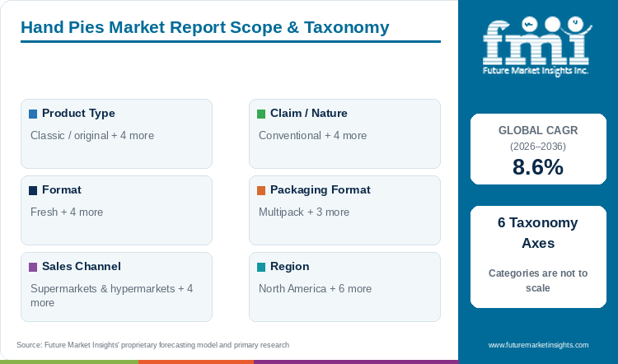Click 'Fresh + 4 more' text
The height and width of the screenshot is (364, 618).
coord(67,212)
